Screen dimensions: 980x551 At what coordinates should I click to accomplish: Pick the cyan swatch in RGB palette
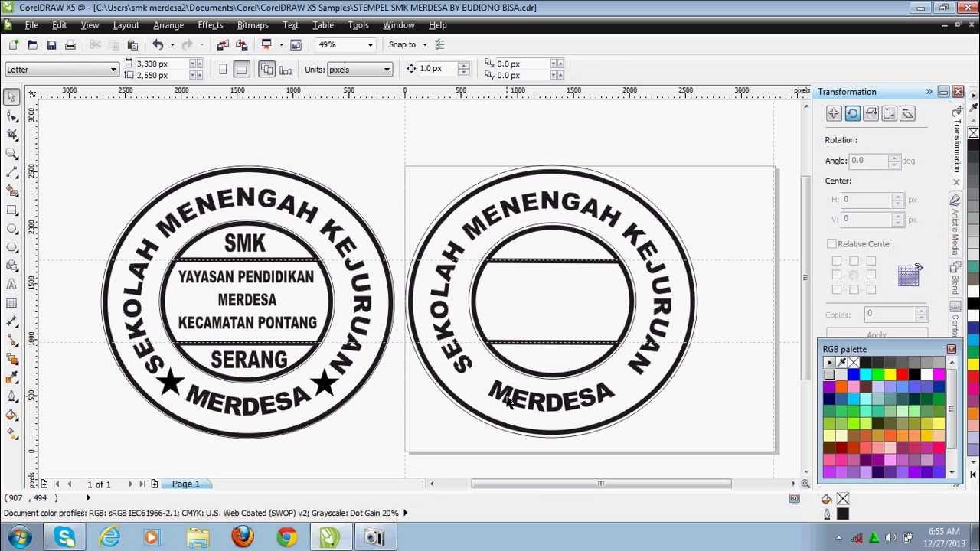(x=865, y=375)
